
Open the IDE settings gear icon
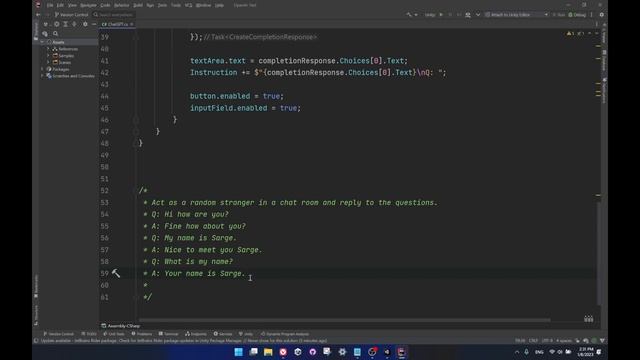click(602, 15)
